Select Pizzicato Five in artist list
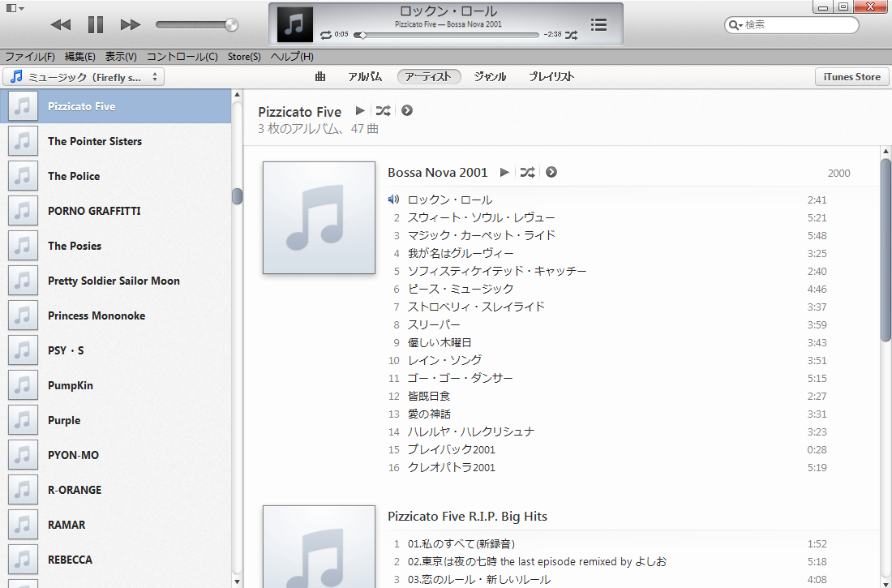 point(115,106)
